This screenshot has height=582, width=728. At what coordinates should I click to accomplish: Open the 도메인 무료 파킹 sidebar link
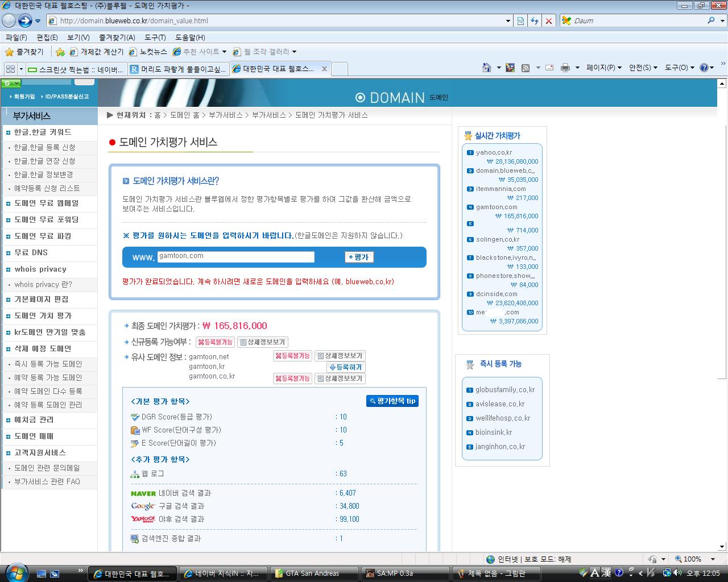[x=43, y=236]
